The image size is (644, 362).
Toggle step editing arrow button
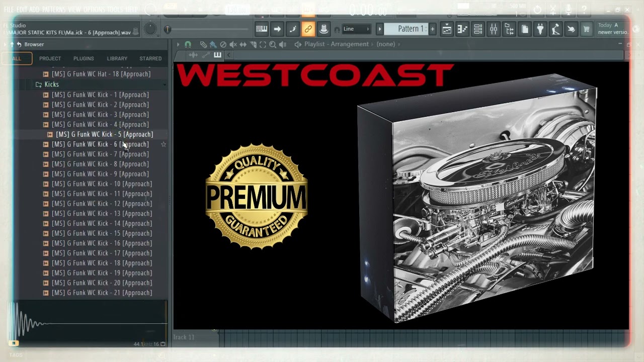[x=277, y=29]
